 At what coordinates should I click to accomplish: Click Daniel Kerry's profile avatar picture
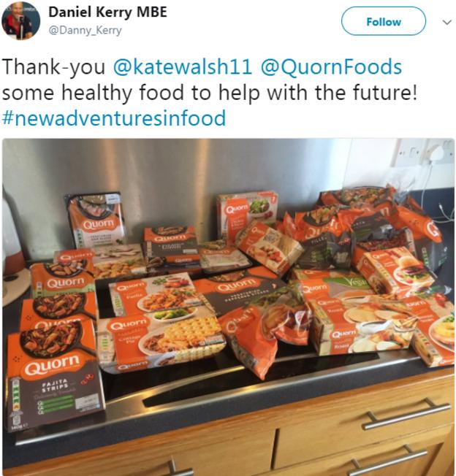pyautogui.click(x=20, y=20)
